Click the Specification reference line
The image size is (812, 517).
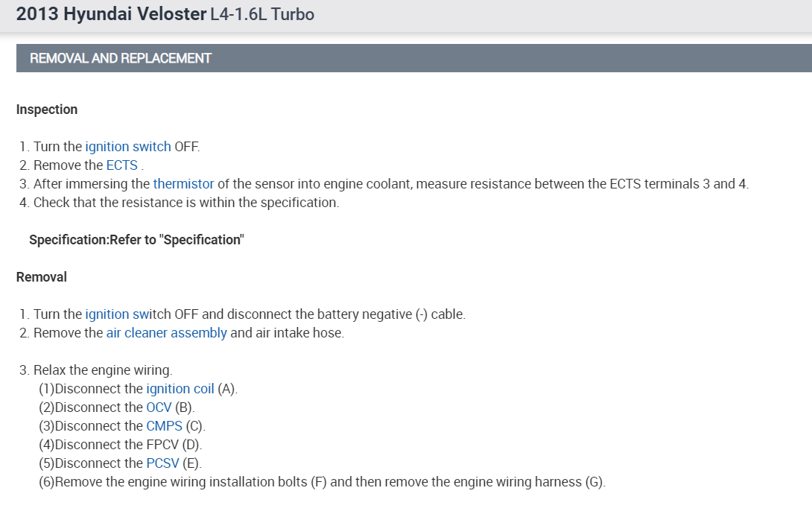tap(136, 240)
